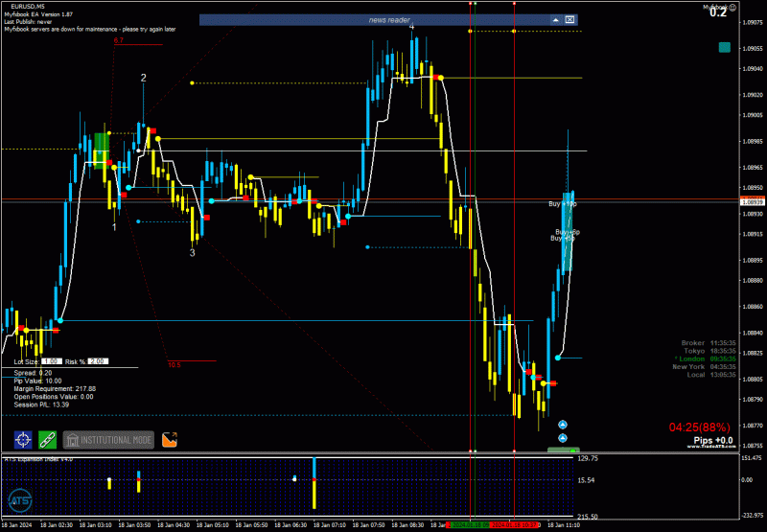The width and height of the screenshot is (767, 532).
Task: Click the wave label 2
Action: point(143,78)
